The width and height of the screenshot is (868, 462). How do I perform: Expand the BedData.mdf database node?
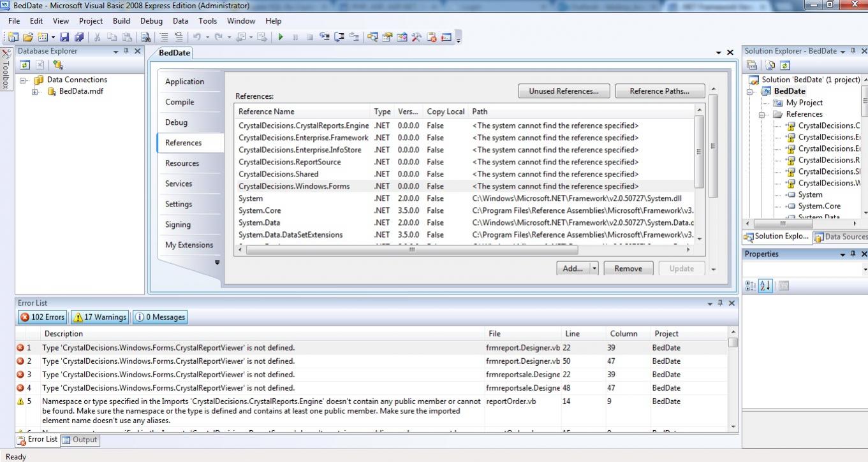[x=36, y=92]
